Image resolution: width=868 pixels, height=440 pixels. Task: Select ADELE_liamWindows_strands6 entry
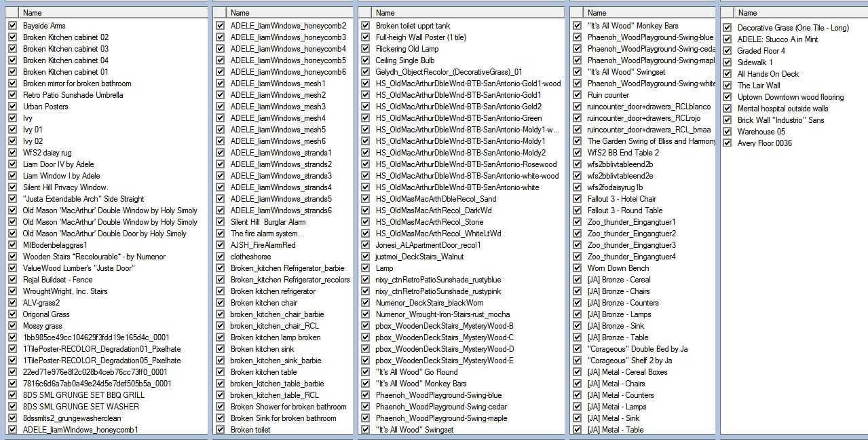(281, 210)
